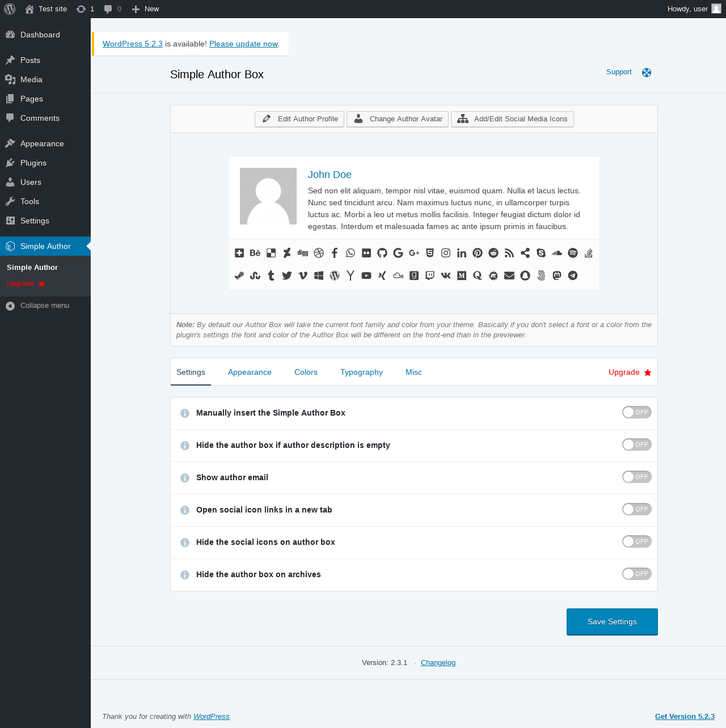This screenshot has width=726, height=728.
Task: Click the YouTube social icon
Action: (366, 276)
